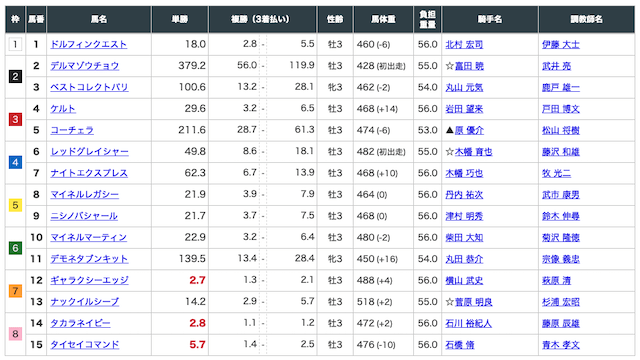This screenshot has width=640, height=360.
Task: Open horse コーチェラ link
Action: (x=72, y=130)
